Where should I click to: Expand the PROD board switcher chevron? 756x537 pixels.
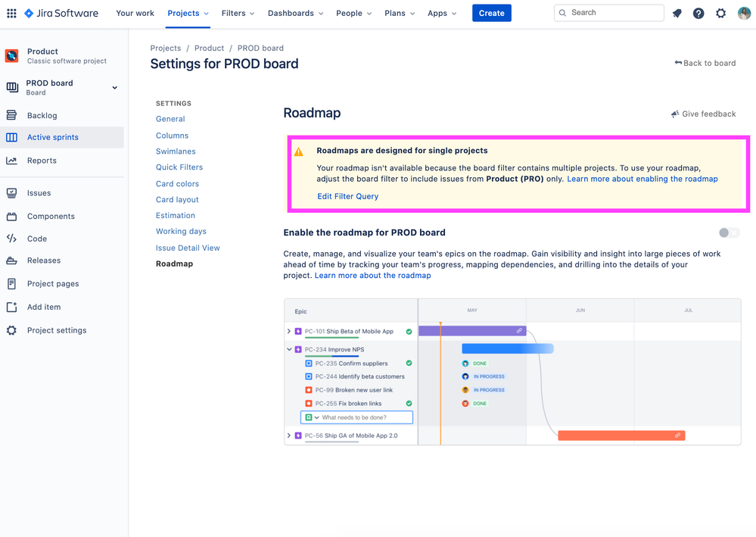pyautogui.click(x=115, y=88)
